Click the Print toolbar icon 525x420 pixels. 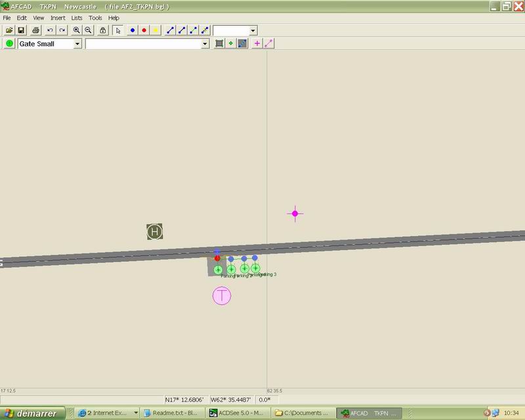click(x=36, y=30)
